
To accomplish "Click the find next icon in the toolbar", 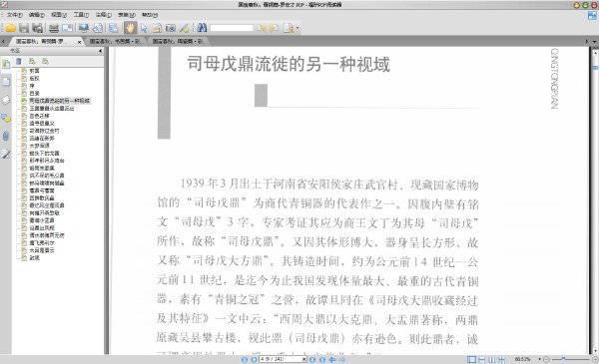I will [x=275, y=28].
